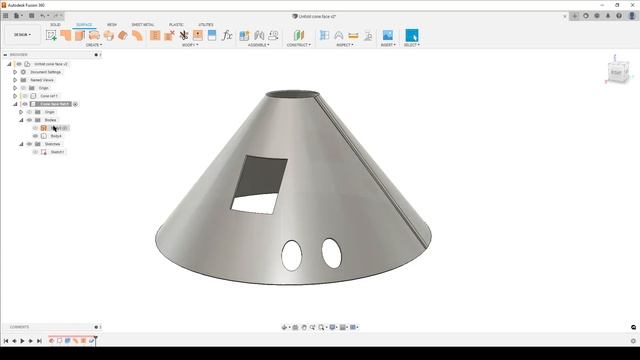
Task: Select the Joint tool in Assemble
Action: coord(259,35)
